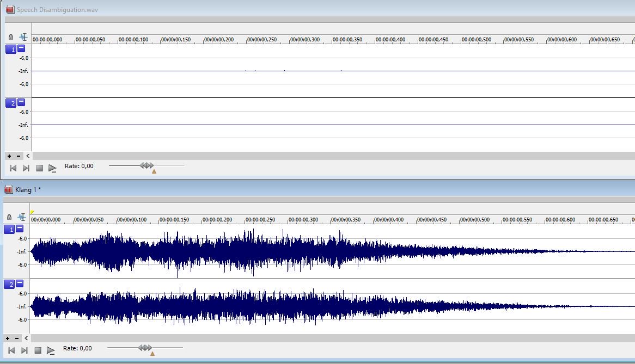Go to end in Speech Disambiguation window
This screenshot has height=364, width=635.
(26, 168)
